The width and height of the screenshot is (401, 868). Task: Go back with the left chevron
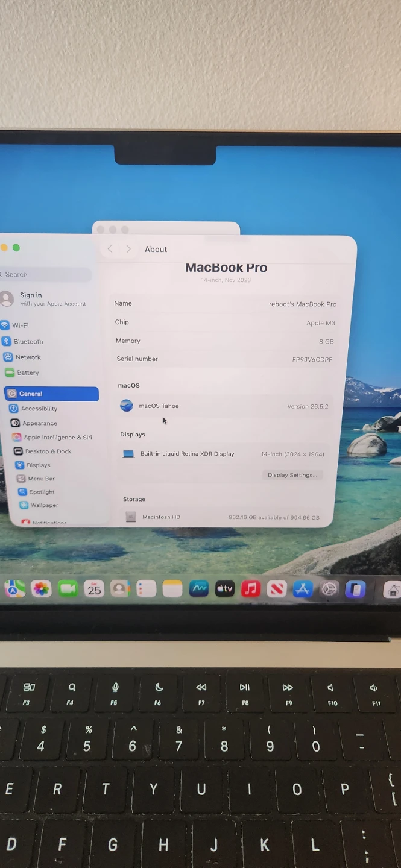(x=110, y=249)
